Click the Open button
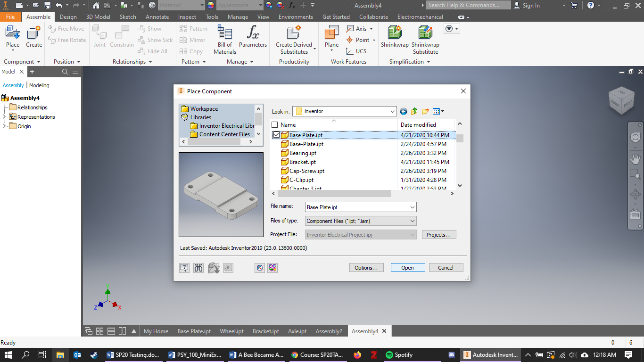 408,268
